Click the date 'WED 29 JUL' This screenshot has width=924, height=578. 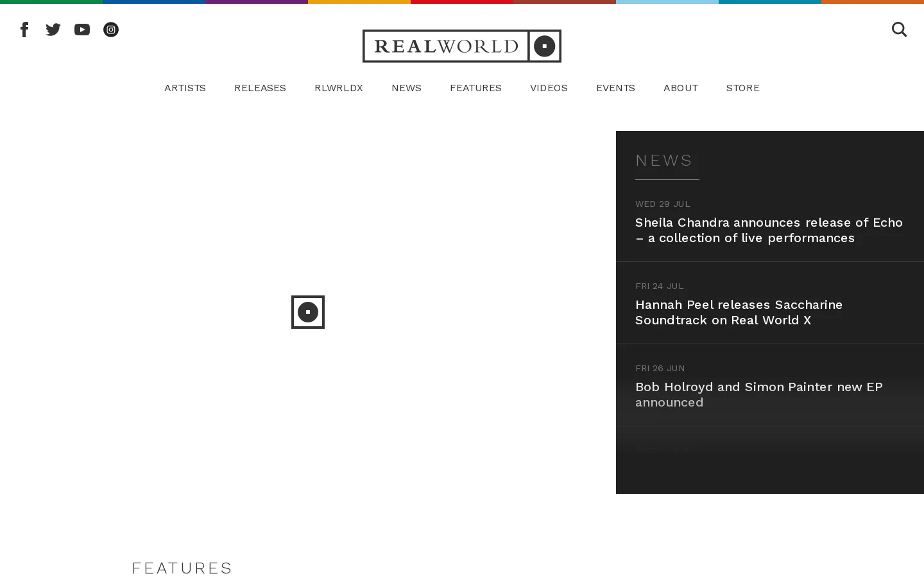pyautogui.click(x=663, y=204)
